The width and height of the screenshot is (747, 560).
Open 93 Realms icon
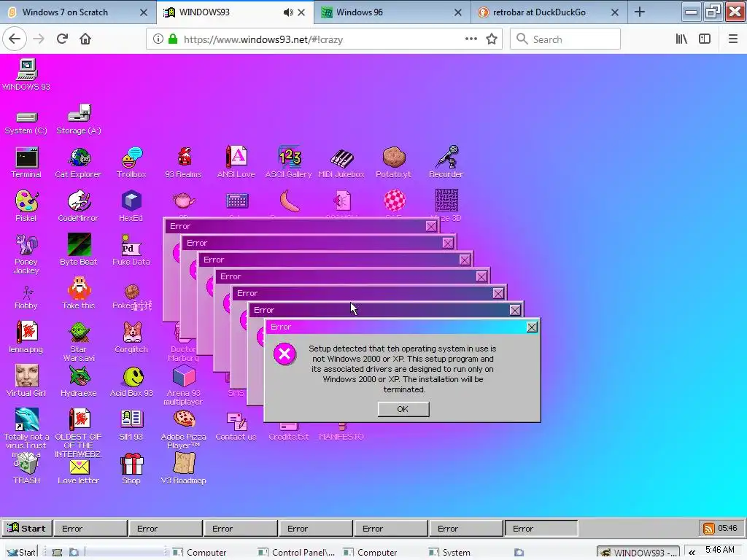183,163
